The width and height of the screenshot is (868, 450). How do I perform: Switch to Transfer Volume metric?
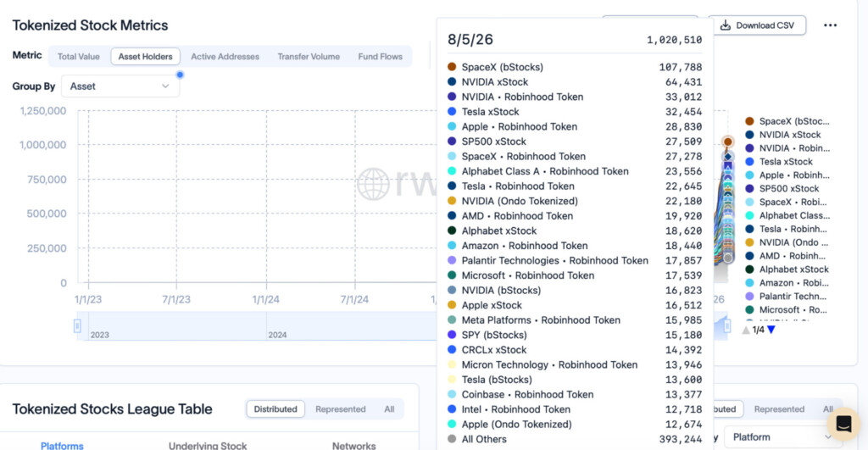(x=309, y=57)
